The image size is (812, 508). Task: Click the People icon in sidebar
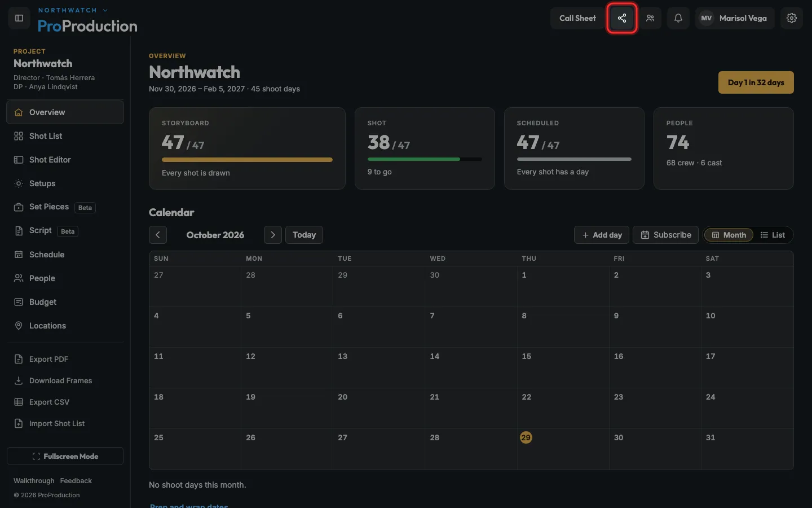(x=19, y=278)
